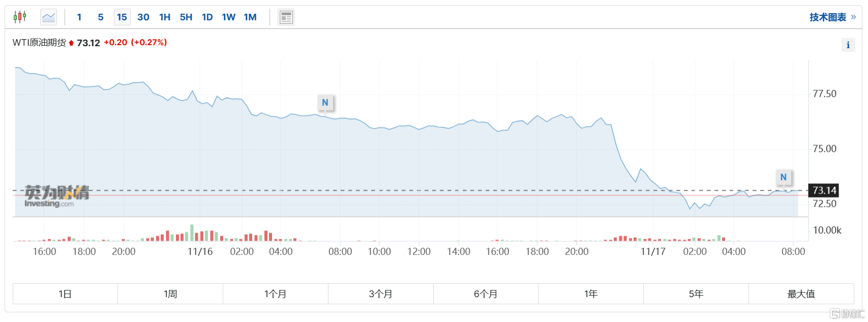Viewport: 868px width, 322px height.
Task: Select the 5 minute interval
Action: click(x=101, y=17)
